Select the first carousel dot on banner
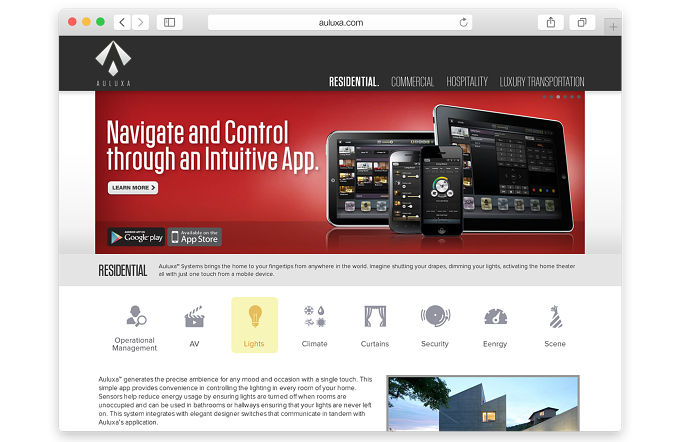 coord(544,97)
